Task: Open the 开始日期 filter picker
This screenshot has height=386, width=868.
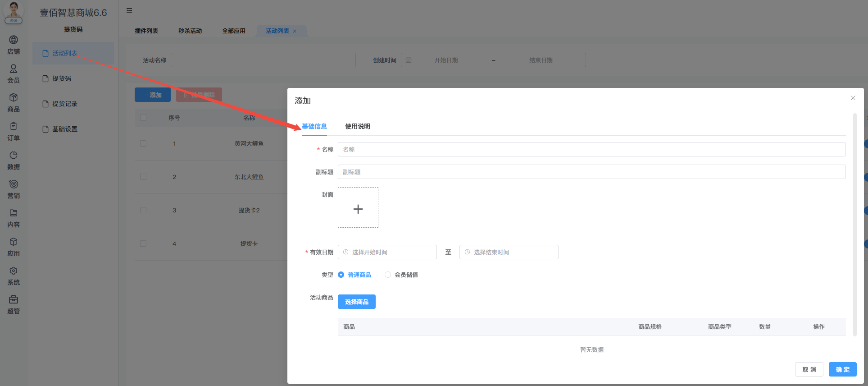Action: tap(446, 60)
